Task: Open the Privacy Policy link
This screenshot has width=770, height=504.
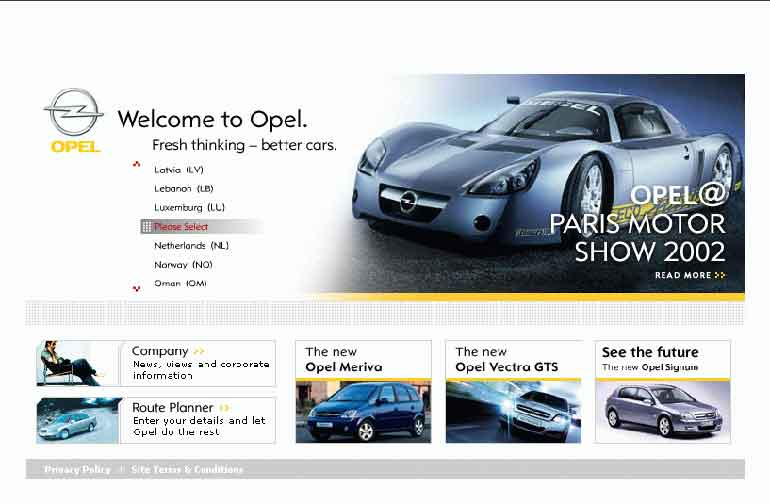Action: [x=78, y=469]
